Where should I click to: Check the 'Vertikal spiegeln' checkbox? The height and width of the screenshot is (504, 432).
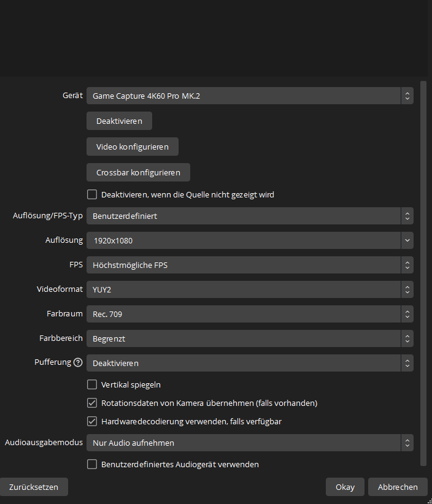[x=92, y=384]
